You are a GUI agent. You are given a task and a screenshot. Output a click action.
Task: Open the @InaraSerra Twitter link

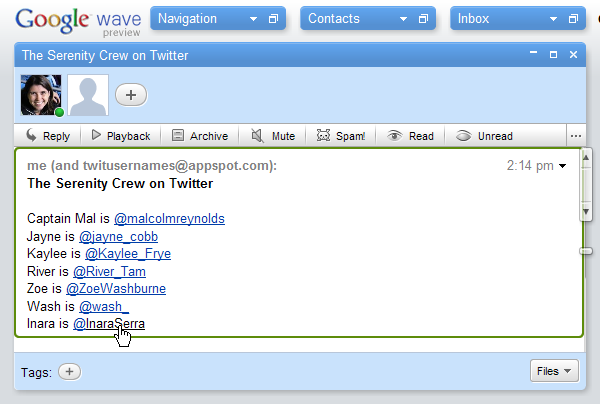point(109,324)
